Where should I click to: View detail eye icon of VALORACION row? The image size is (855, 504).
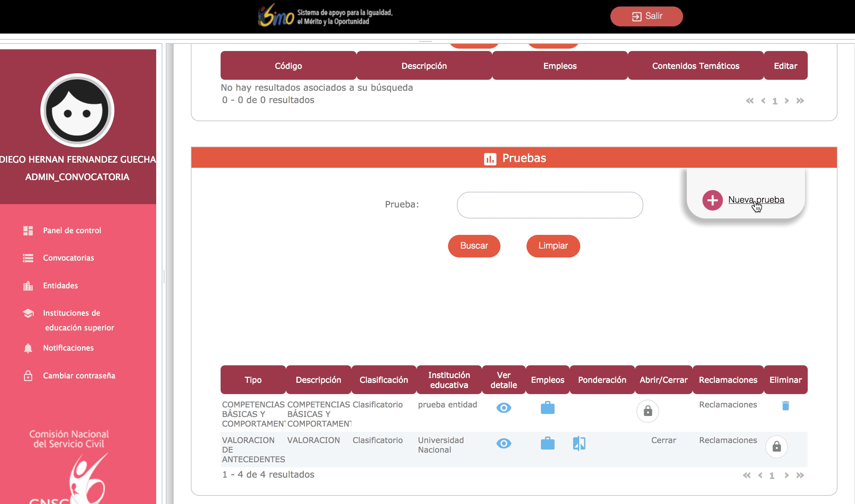click(504, 443)
